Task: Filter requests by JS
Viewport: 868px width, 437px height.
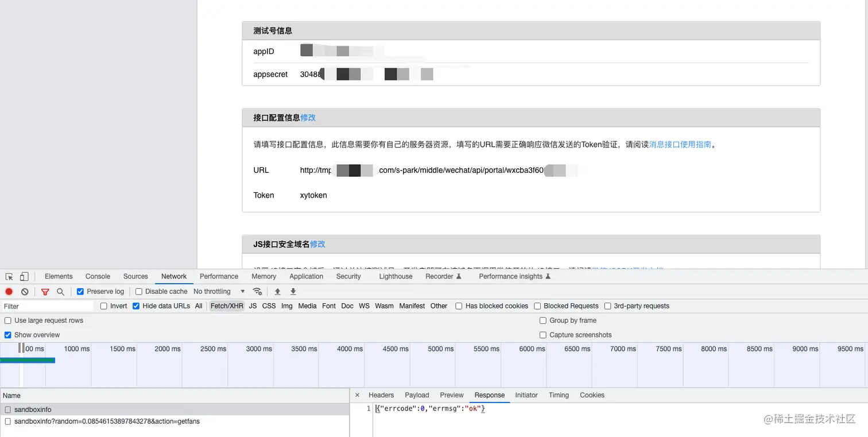Action: pos(253,306)
